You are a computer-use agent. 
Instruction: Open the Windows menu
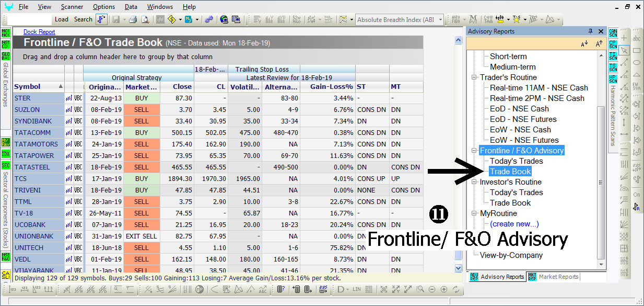(160, 7)
